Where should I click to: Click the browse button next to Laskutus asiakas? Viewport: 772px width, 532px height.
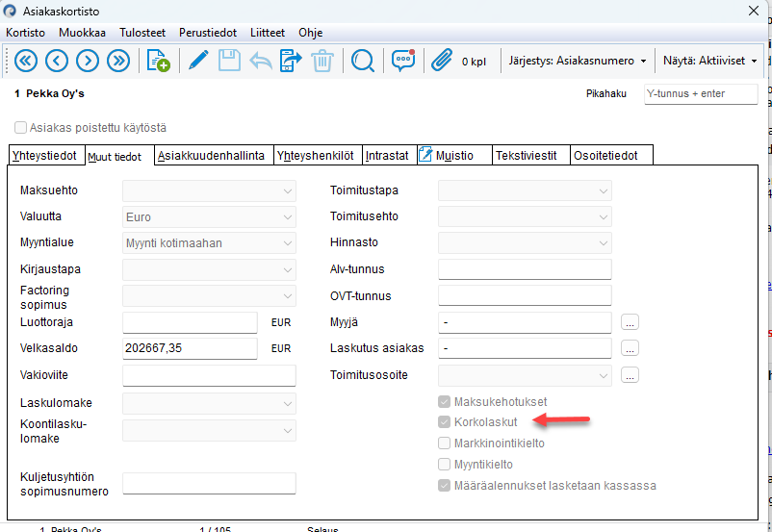pyautogui.click(x=630, y=348)
